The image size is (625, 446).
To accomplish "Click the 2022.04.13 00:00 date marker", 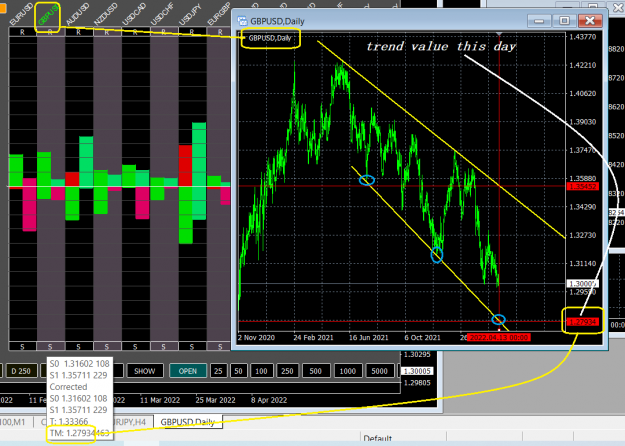I will tap(499, 338).
